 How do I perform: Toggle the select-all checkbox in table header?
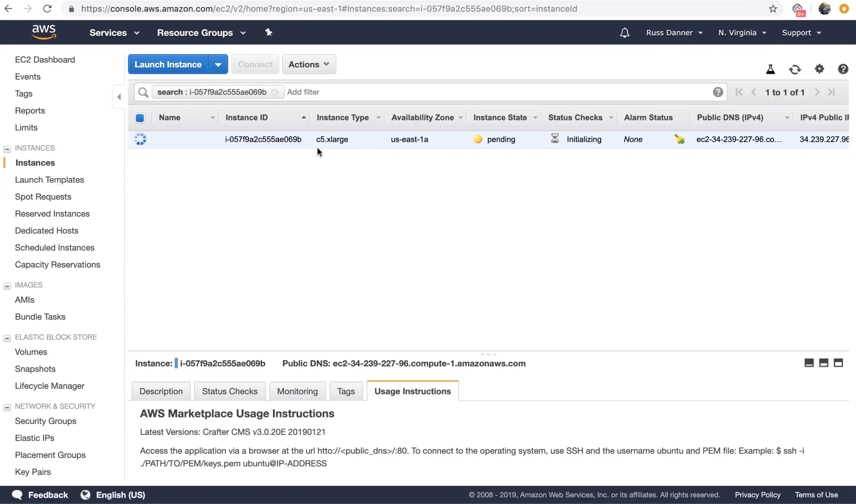140,118
